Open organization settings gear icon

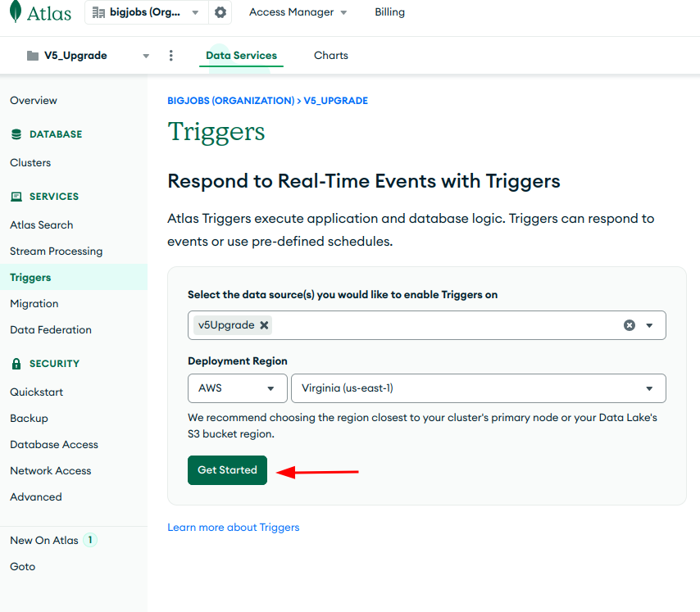click(220, 12)
